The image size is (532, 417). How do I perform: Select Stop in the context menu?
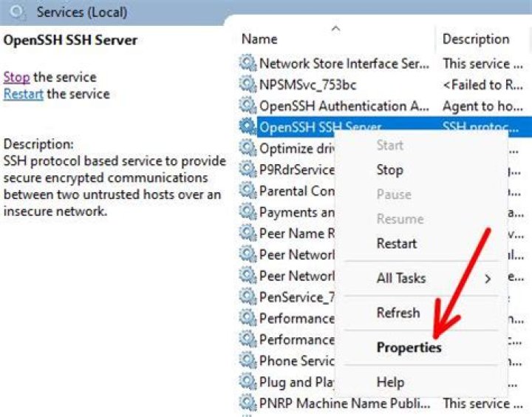pos(389,169)
